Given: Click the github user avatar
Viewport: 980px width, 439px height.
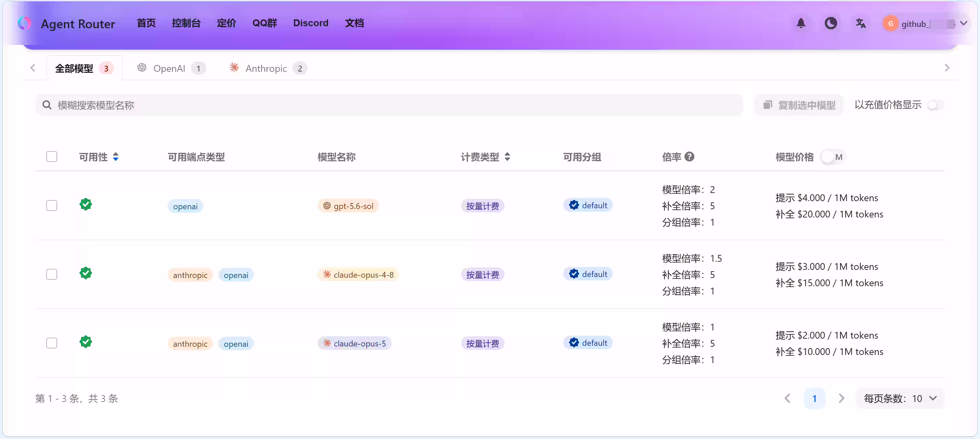Looking at the screenshot, I should pyautogui.click(x=890, y=23).
